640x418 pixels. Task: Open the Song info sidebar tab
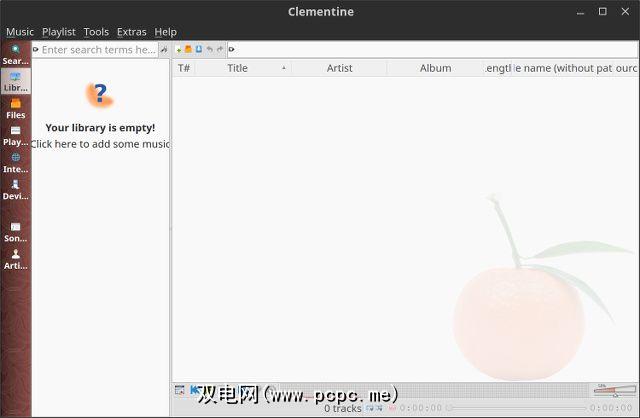(16, 232)
